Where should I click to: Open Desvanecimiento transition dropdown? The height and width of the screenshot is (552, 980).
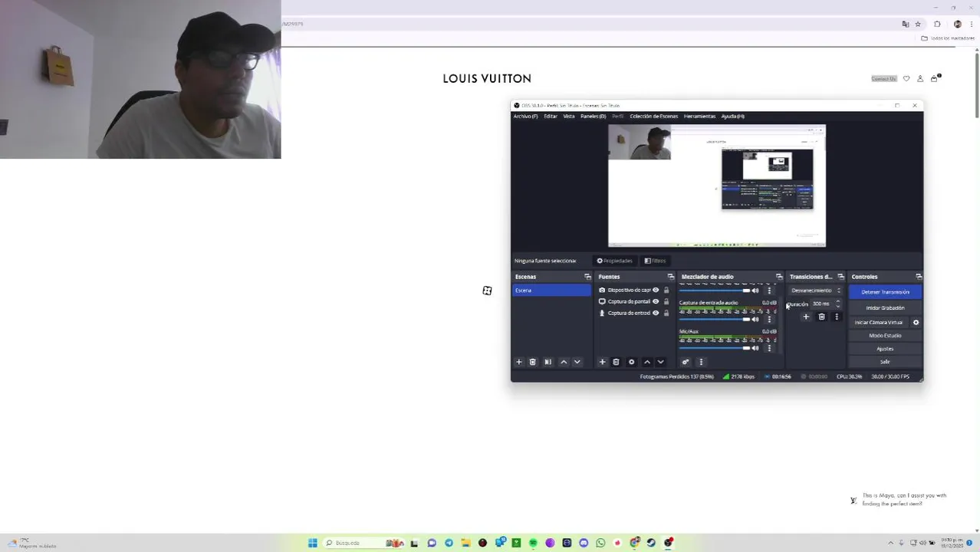pyautogui.click(x=816, y=291)
